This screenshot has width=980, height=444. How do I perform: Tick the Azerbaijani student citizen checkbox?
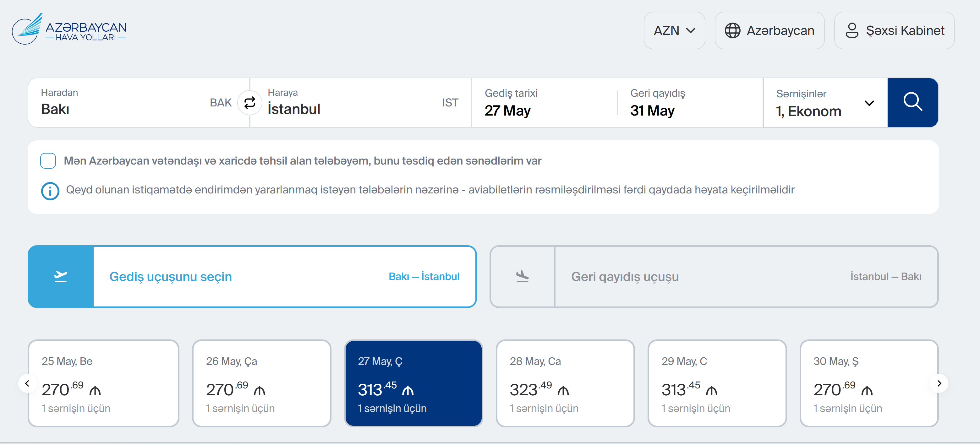tap(48, 161)
